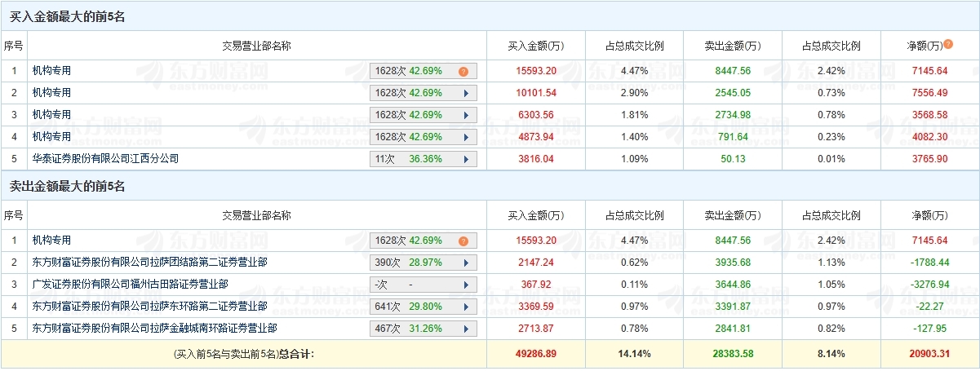Click the total net amount 20903.31 cell
This screenshot has height=371, width=980.
click(929, 354)
